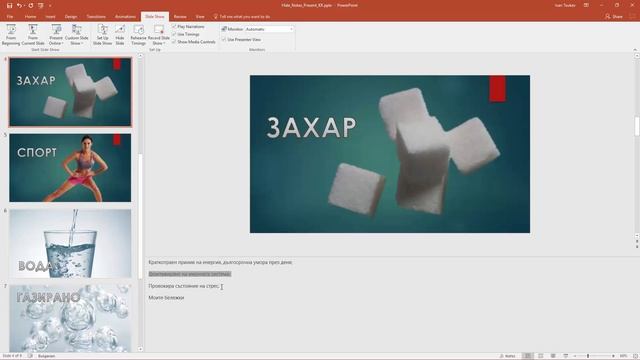Screen dimensions: 640x360
Task: Start Slide Show from status bar icon
Action: pyautogui.click(x=566, y=356)
